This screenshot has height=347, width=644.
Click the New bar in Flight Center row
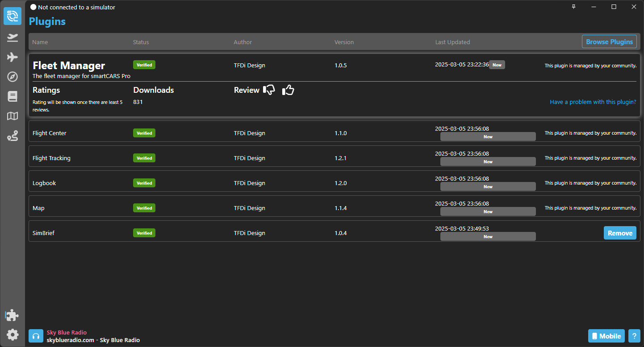point(488,136)
